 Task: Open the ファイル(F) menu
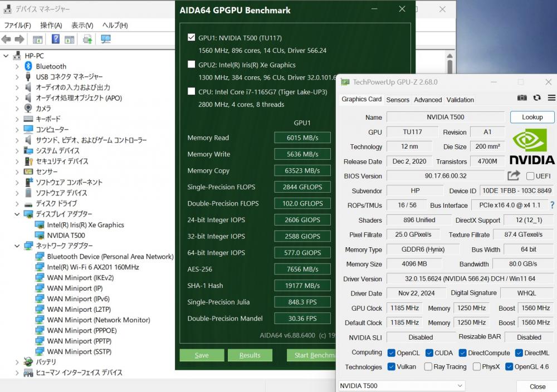click(x=18, y=25)
